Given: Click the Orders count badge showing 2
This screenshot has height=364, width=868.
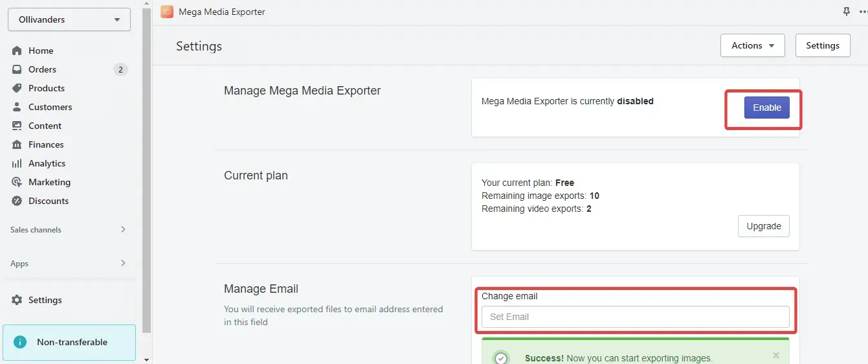Looking at the screenshot, I should (120, 69).
